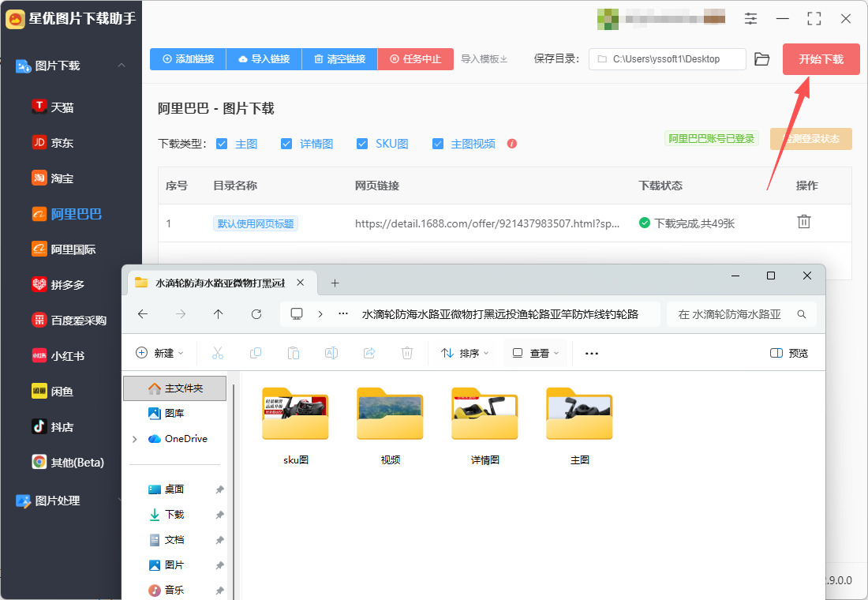Click the Explorer search box
Screen dimensions: 868x600
point(741,314)
